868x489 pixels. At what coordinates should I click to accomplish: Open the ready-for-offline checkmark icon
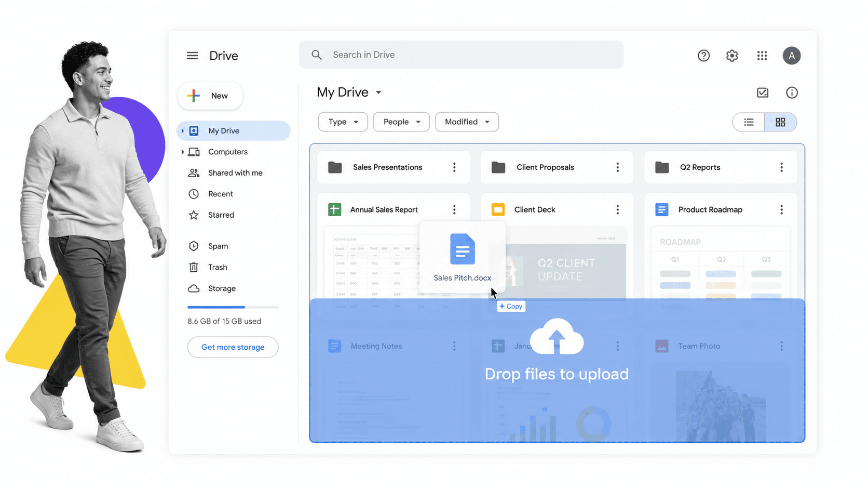tap(763, 92)
